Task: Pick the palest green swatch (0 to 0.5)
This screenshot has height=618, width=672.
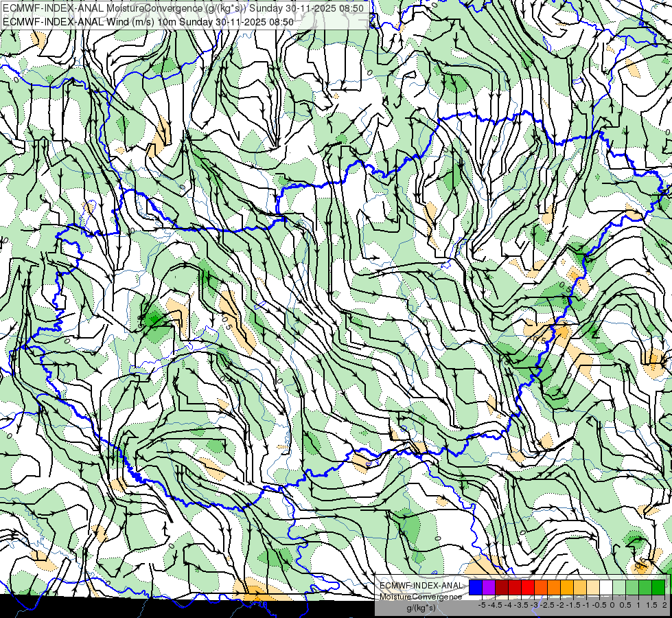Action: (x=619, y=588)
